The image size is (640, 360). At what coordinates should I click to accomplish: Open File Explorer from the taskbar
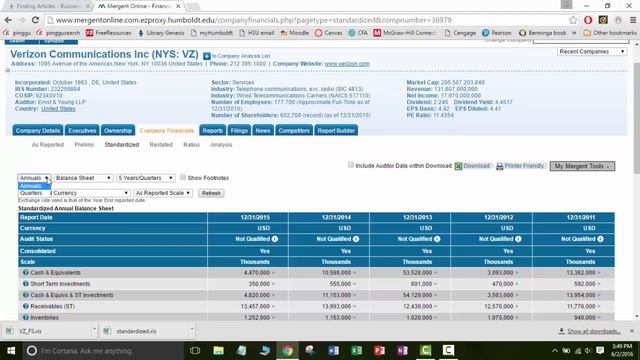[x=218, y=351]
